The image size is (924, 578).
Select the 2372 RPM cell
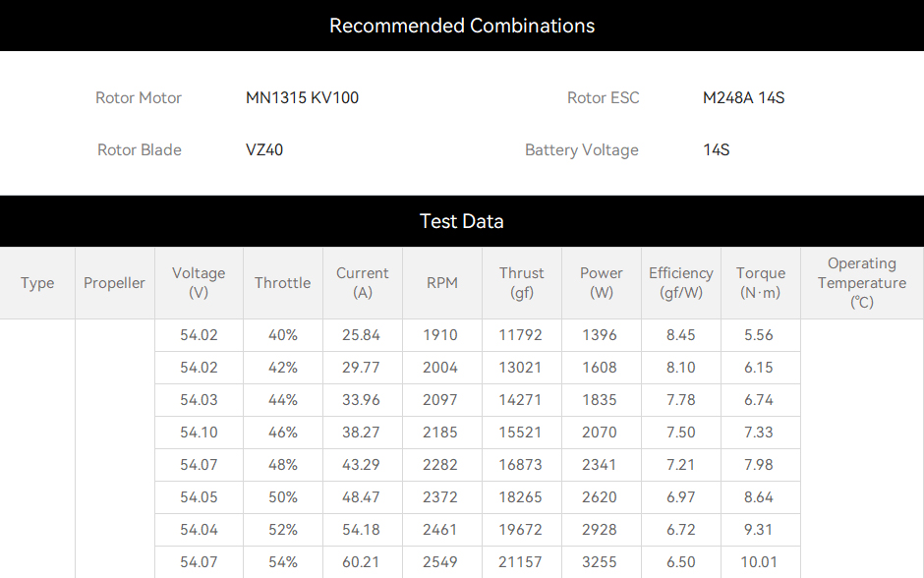442,497
